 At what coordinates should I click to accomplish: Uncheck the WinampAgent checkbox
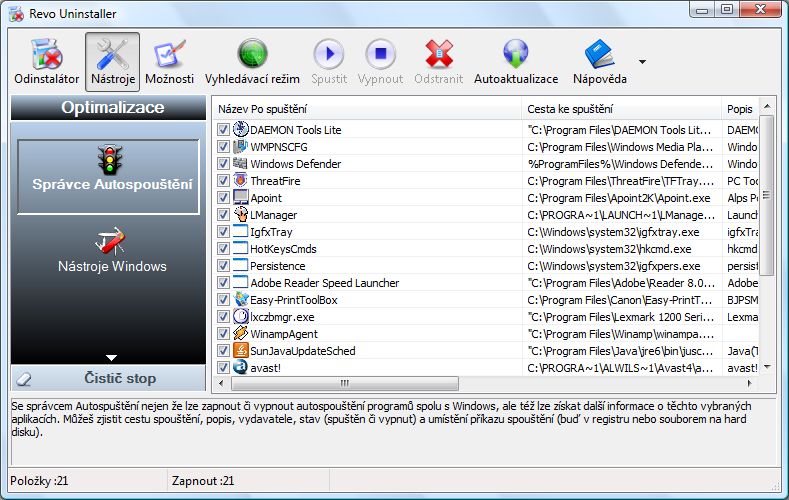[x=223, y=334]
